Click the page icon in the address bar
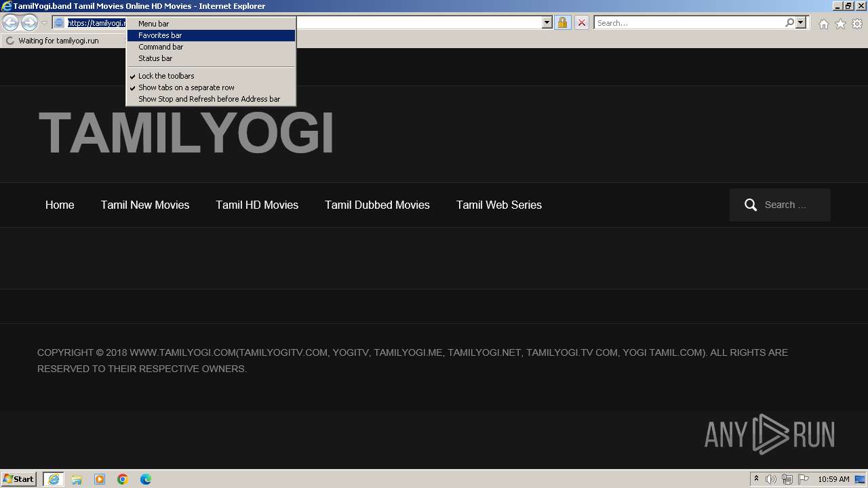Image resolution: width=868 pixels, height=488 pixels. pos(60,23)
